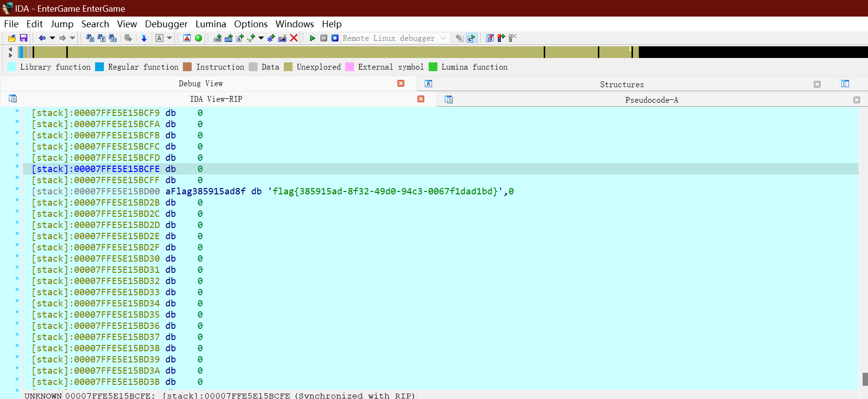Expand the text search 'A' dropdown arrow
Image resolution: width=868 pixels, height=399 pixels.
coord(170,38)
